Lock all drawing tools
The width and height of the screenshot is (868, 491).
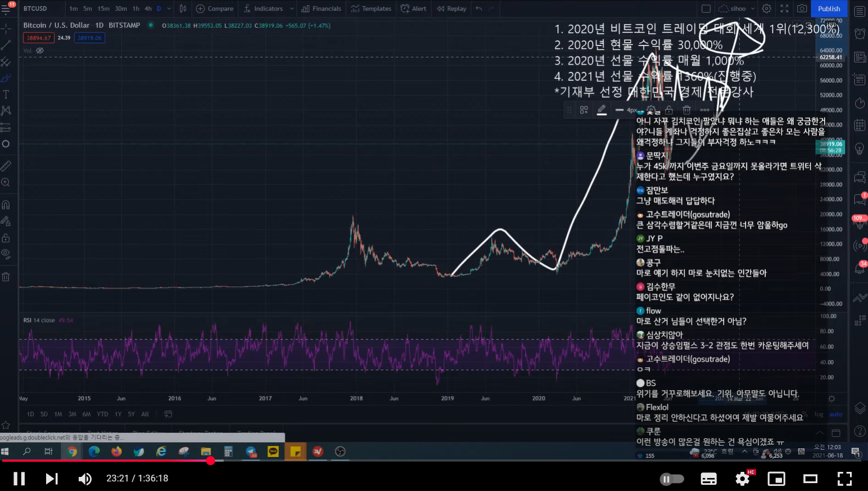point(6,237)
